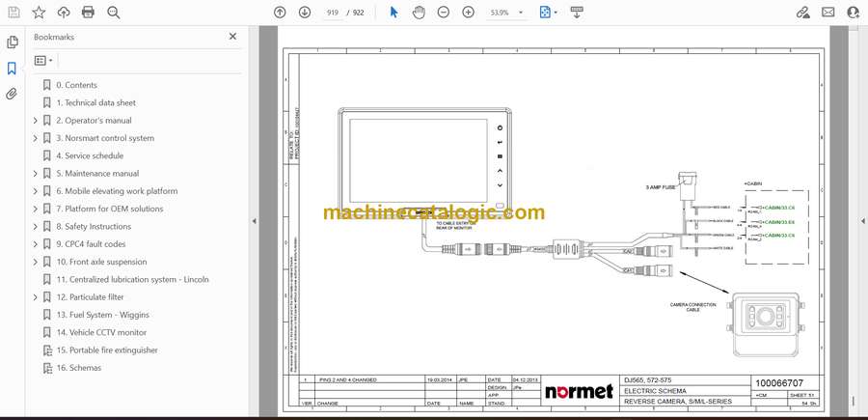Click the CAMERA CONNECTION CABLE label
The image size is (868, 420).
click(692, 307)
